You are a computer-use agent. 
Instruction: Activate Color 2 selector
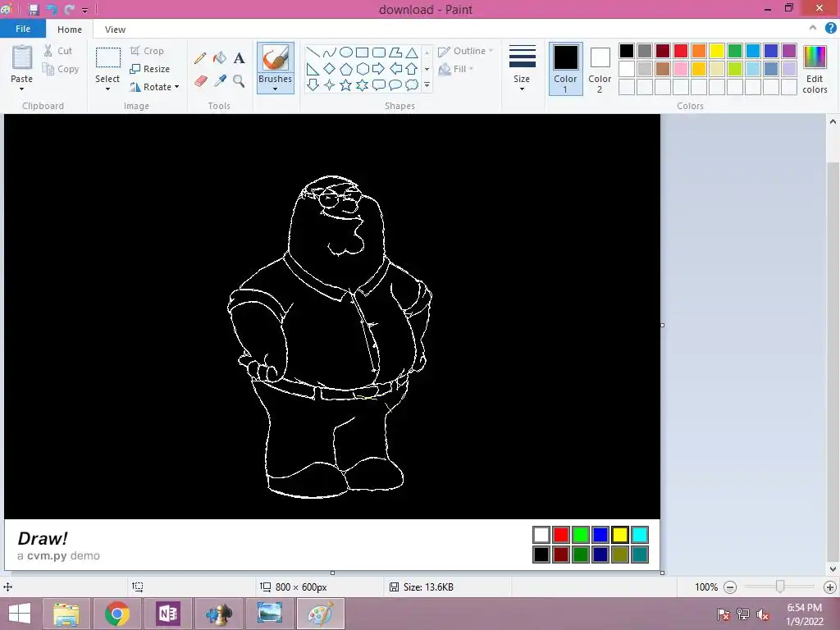(600, 69)
